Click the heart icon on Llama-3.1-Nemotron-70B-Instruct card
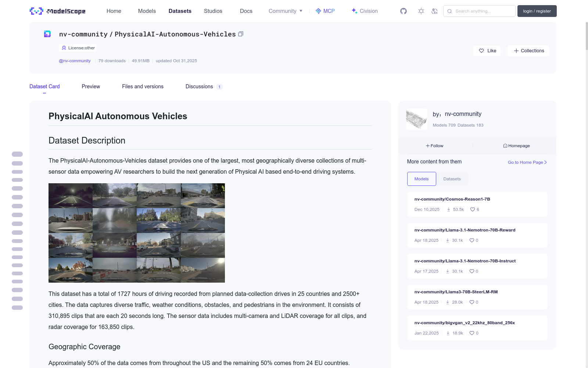 tap(472, 271)
